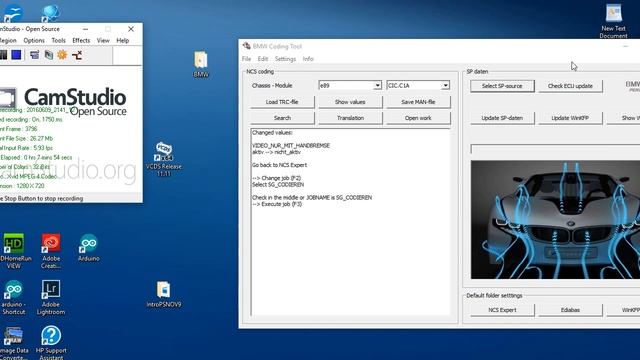Click the green-grey pages icon in CamStudio toolbar
The height and width of the screenshot is (360, 640).
pyautogui.click(x=49, y=55)
